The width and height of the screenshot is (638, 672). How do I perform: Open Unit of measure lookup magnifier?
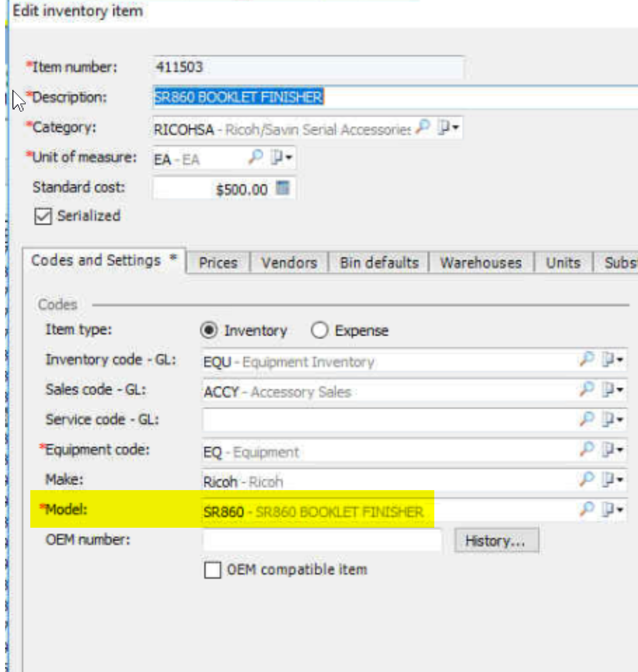point(255,157)
